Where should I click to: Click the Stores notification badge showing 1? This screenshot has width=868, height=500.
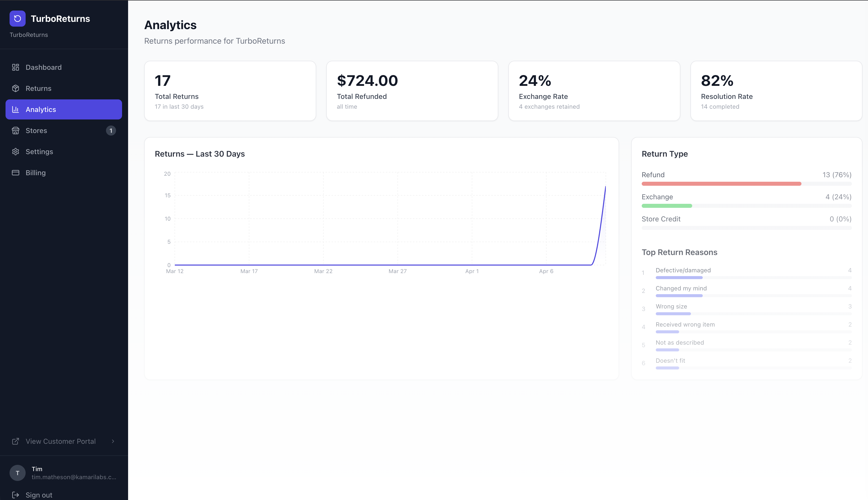pos(111,131)
